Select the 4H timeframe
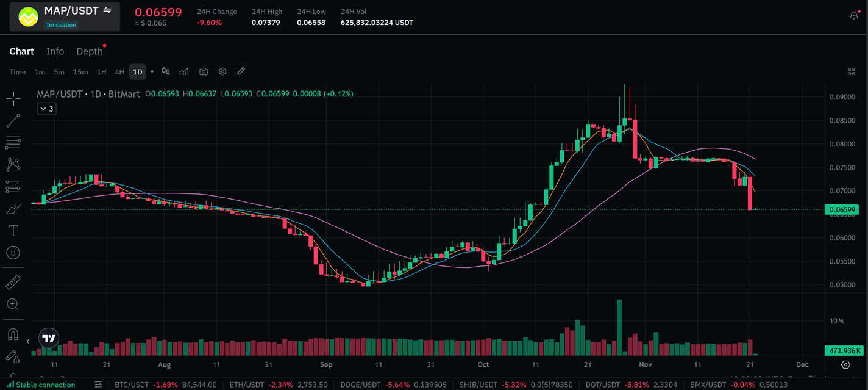Image resolution: width=868 pixels, height=390 pixels. [x=119, y=72]
